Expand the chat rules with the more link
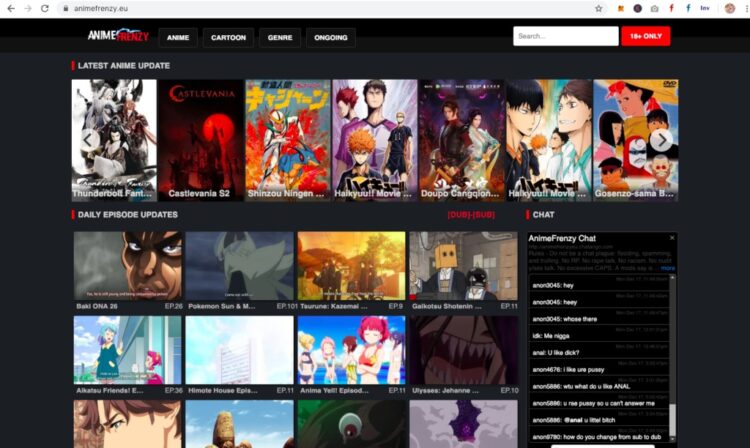The image size is (750, 448). (x=668, y=268)
